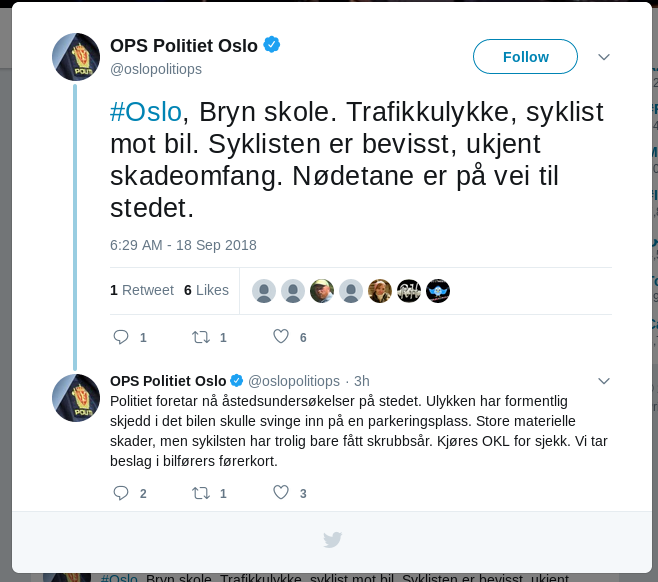Retweet the follow-up tweet about åstedsundersøkelser
This screenshot has width=658, height=582.
[x=199, y=493]
